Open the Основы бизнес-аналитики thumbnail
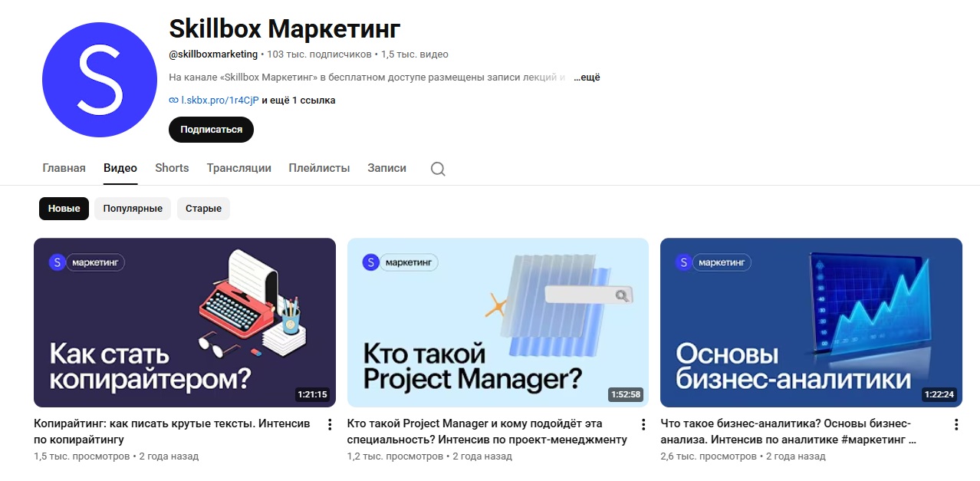Viewport: 980px width, 481px height. (811, 322)
